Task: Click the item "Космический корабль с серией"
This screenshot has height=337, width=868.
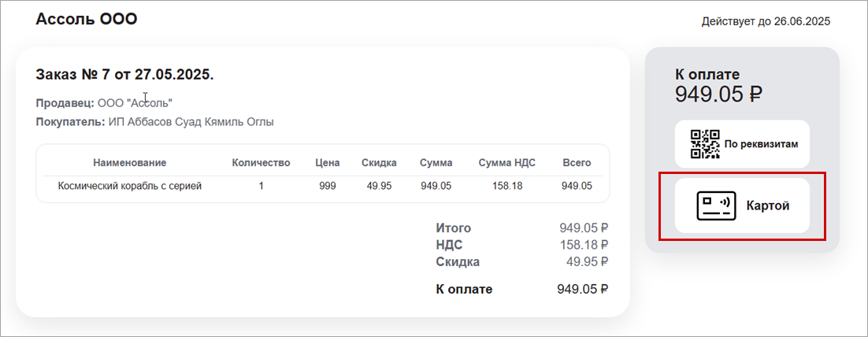Action: [130, 187]
